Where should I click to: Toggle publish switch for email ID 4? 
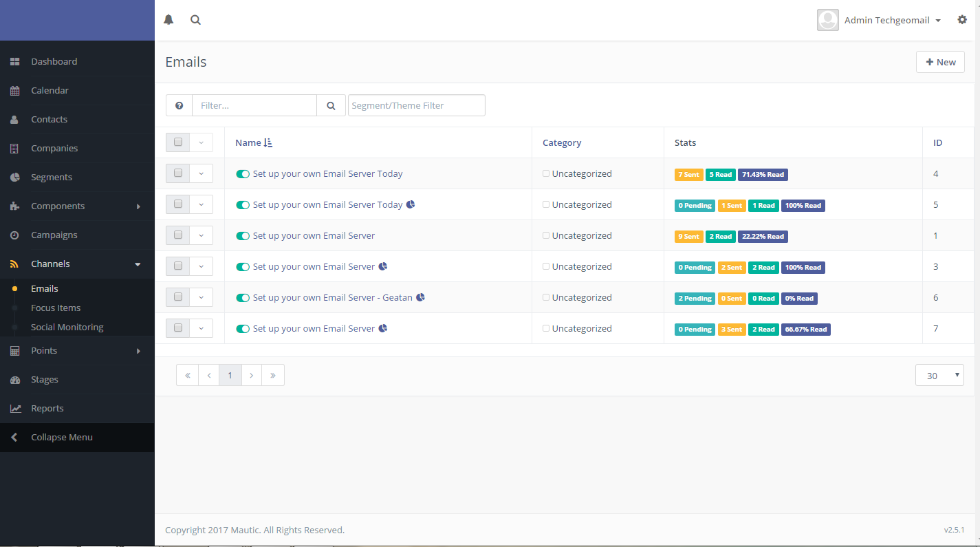(242, 174)
